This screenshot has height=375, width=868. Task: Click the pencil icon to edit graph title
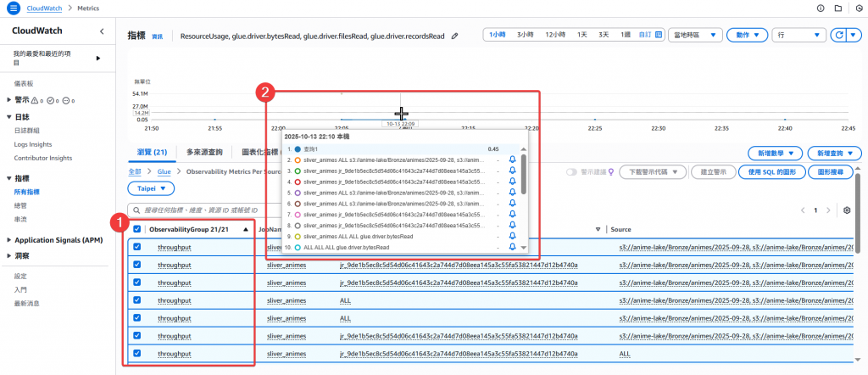click(x=455, y=36)
